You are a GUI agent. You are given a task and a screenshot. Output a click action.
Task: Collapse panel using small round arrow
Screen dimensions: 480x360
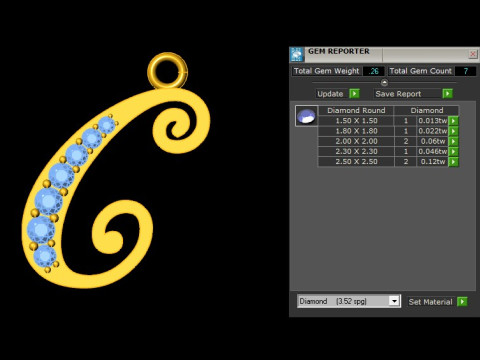384,82
